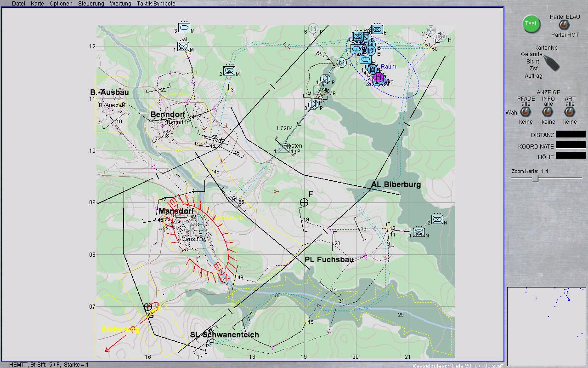Click the Zoom Karte slider handle
The height and width of the screenshot is (368, 588).
coord(535,178)
